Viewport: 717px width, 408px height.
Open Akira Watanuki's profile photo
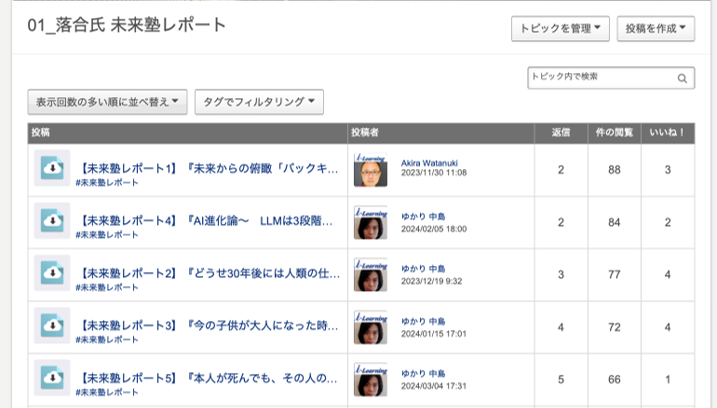tap(371, 169)
